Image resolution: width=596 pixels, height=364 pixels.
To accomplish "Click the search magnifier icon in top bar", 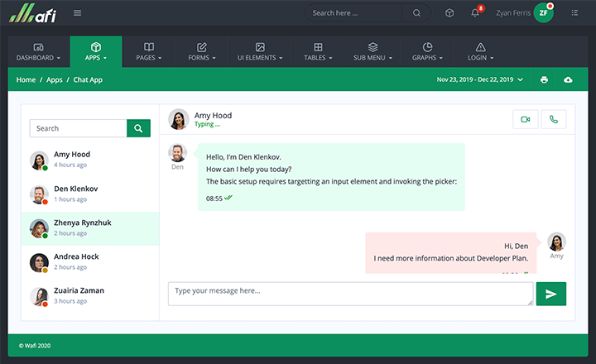I will click(416, 12).
